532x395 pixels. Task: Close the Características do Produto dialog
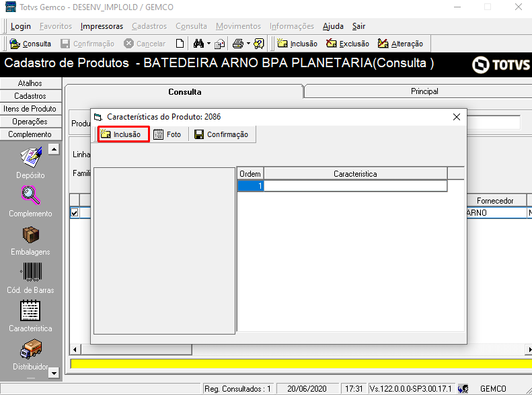click(x=457, y=117)
